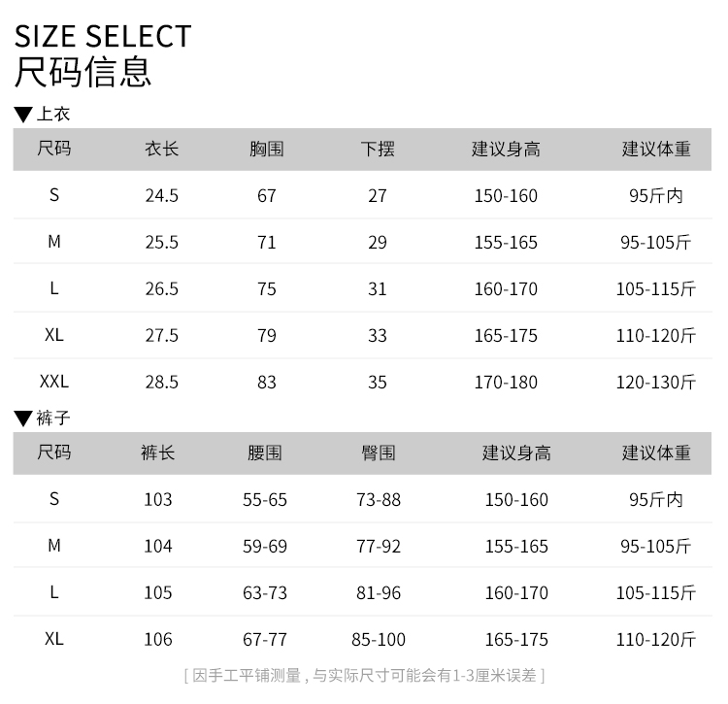Select the 腰围 column header

[x=265, y=453]
